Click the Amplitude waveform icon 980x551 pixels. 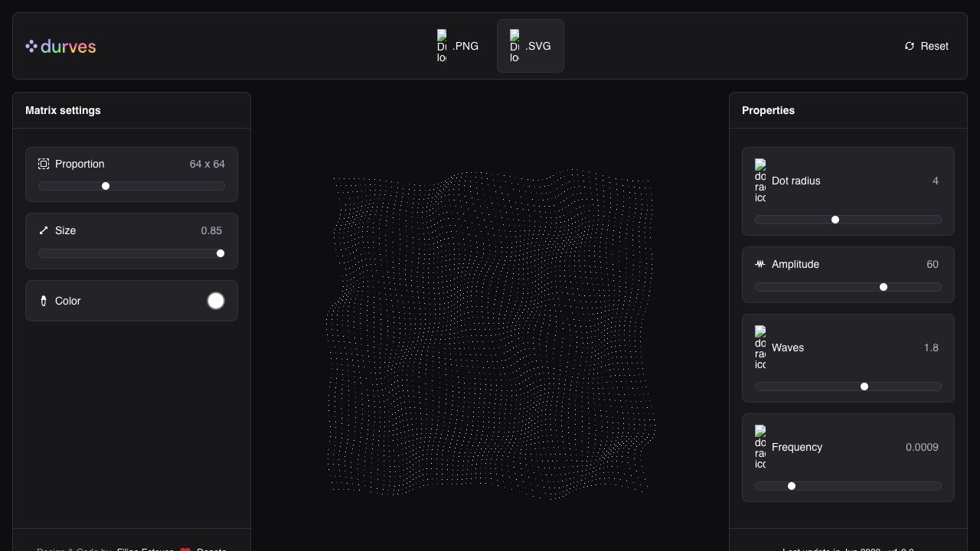[759, 264]
